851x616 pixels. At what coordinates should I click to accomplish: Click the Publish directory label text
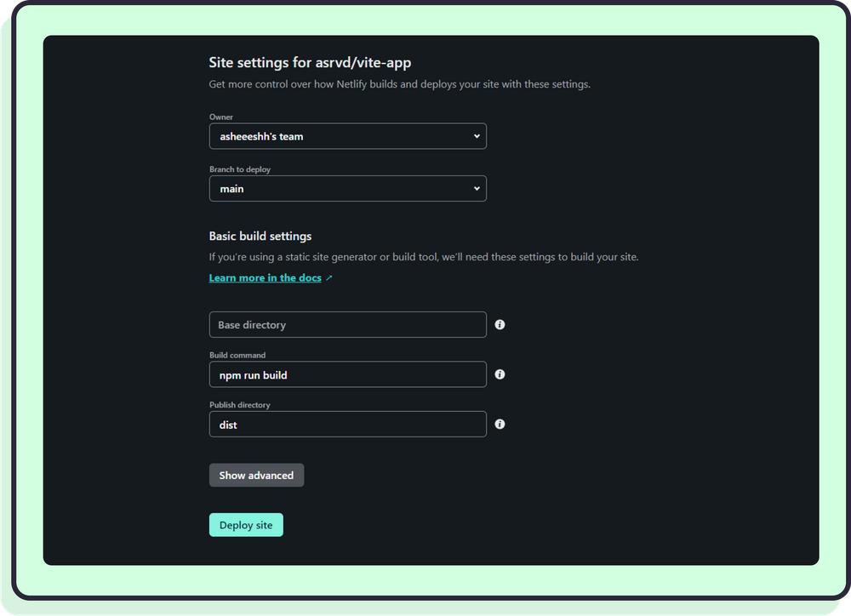240,405
